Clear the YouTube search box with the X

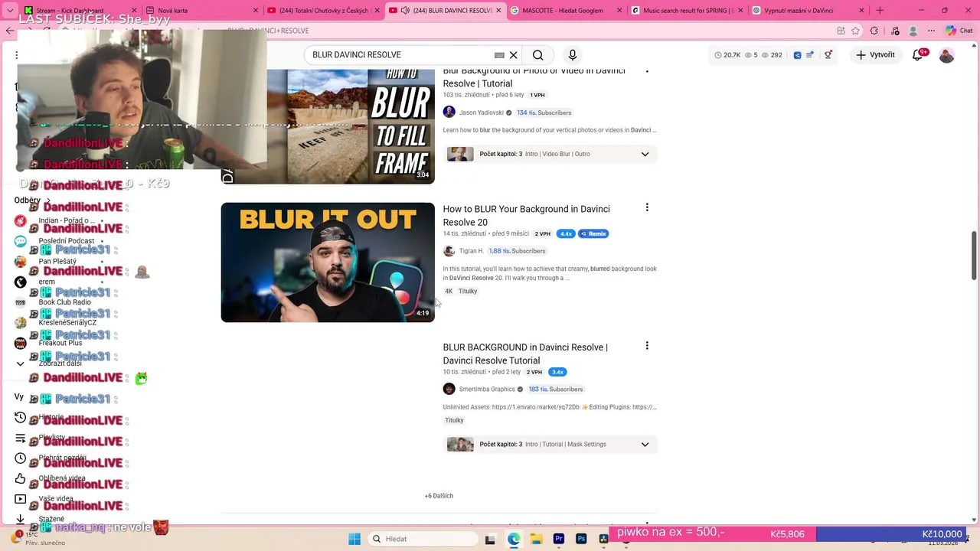click(514, 55)
